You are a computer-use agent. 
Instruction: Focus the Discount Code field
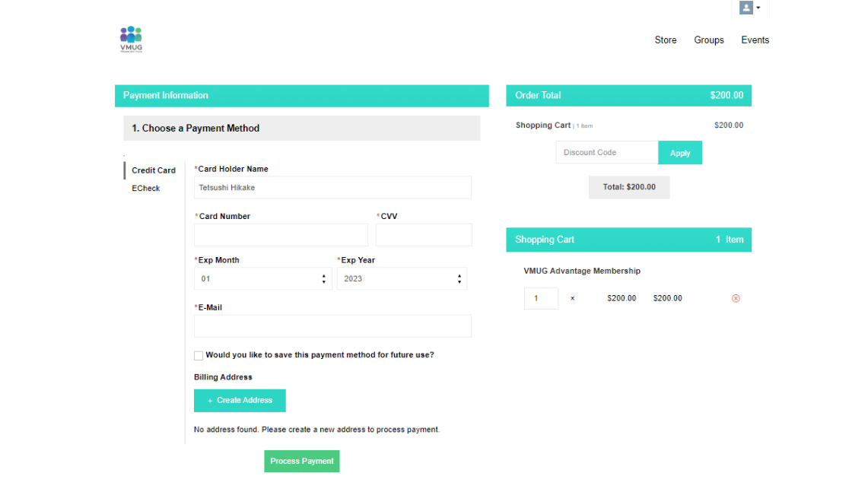click(607, 153)
